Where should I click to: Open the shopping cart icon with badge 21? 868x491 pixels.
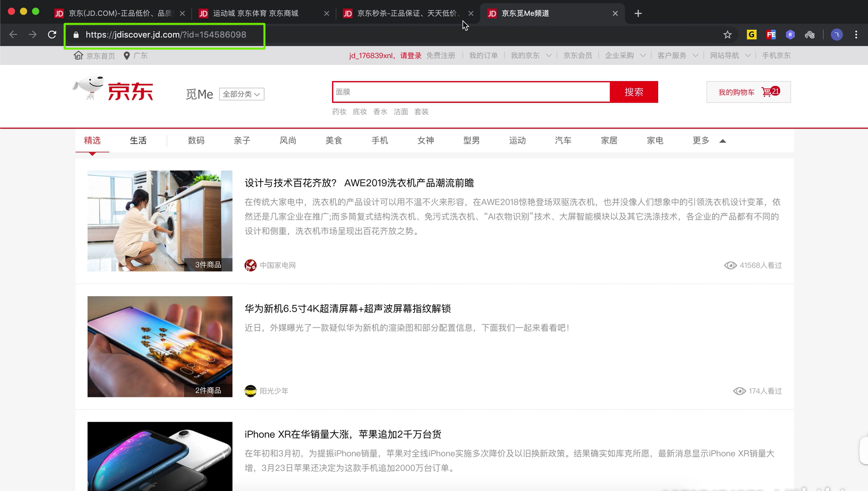pos(769,92)
